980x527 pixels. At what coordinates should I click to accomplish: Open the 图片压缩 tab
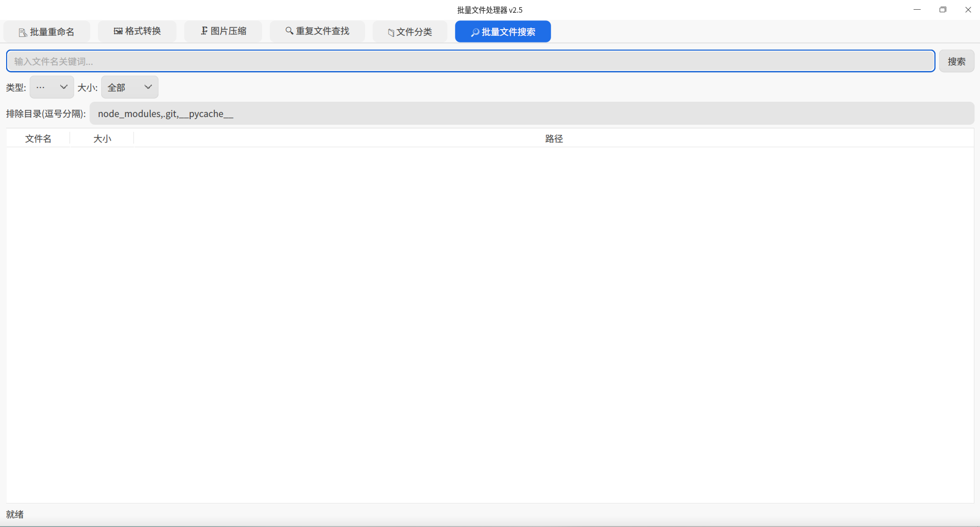(223, 31)
